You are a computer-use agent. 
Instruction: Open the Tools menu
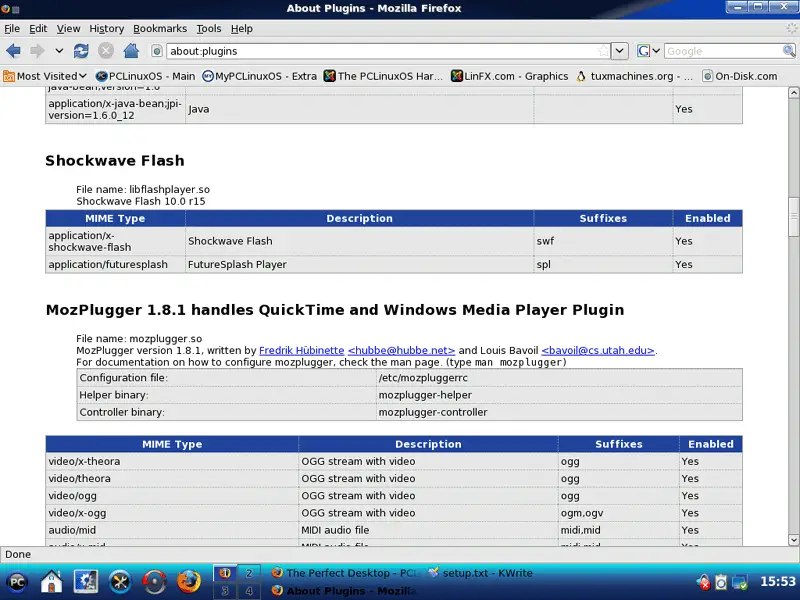coord(209,29)
